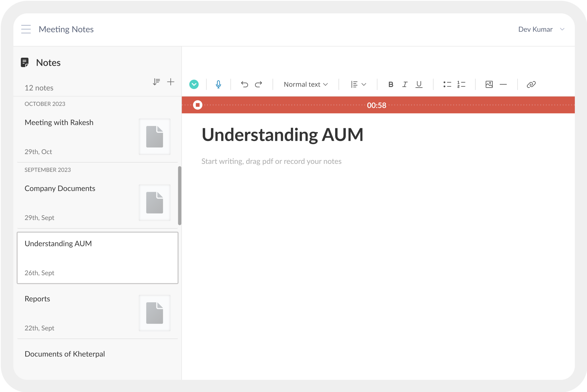587x392 pixels.
Task: Add a new note with plus icon
Action: click(x=171, y=82)
